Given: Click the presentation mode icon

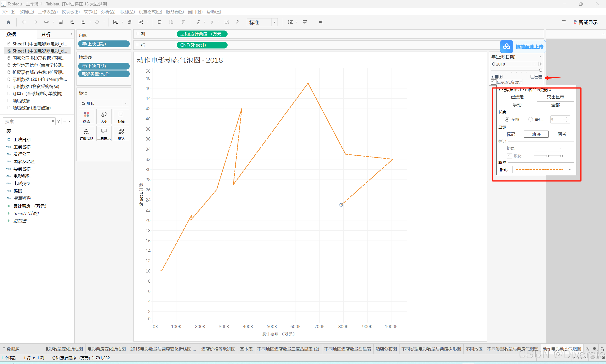Looking at the screenshot, I should (305, 22).
